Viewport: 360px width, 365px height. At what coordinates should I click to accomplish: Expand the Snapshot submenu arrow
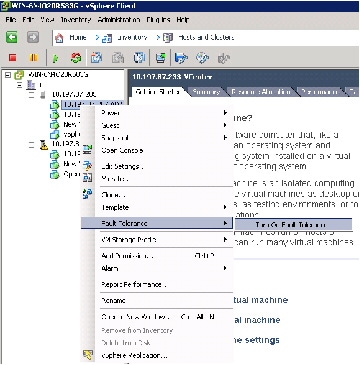(225, 138)
